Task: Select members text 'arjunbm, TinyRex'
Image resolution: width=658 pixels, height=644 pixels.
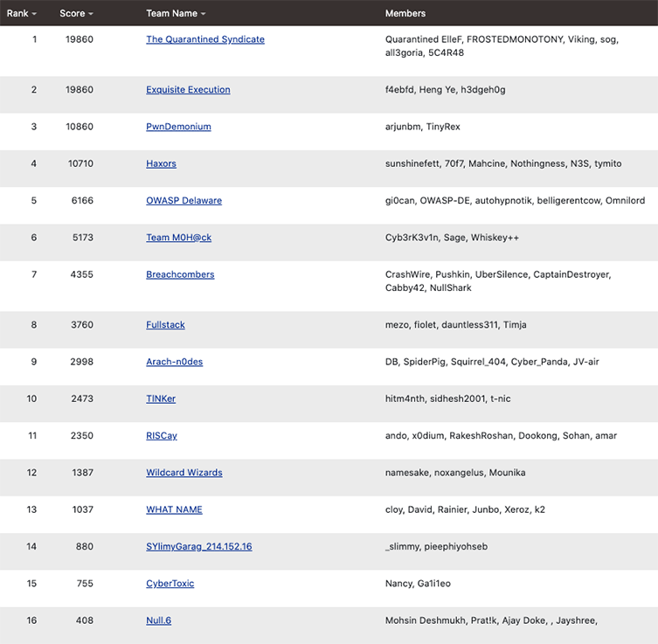Action: click(x=423, y=127)
